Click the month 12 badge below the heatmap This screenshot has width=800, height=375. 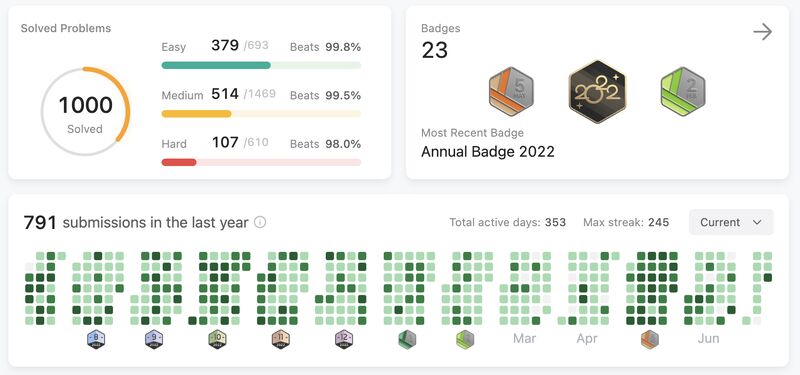tap(344, 339)
